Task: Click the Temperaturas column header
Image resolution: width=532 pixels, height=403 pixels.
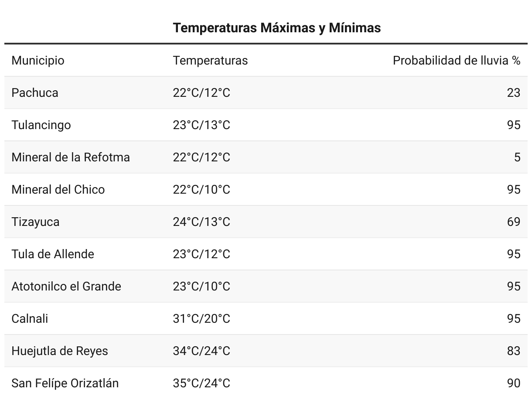Action: pos(210,61)
